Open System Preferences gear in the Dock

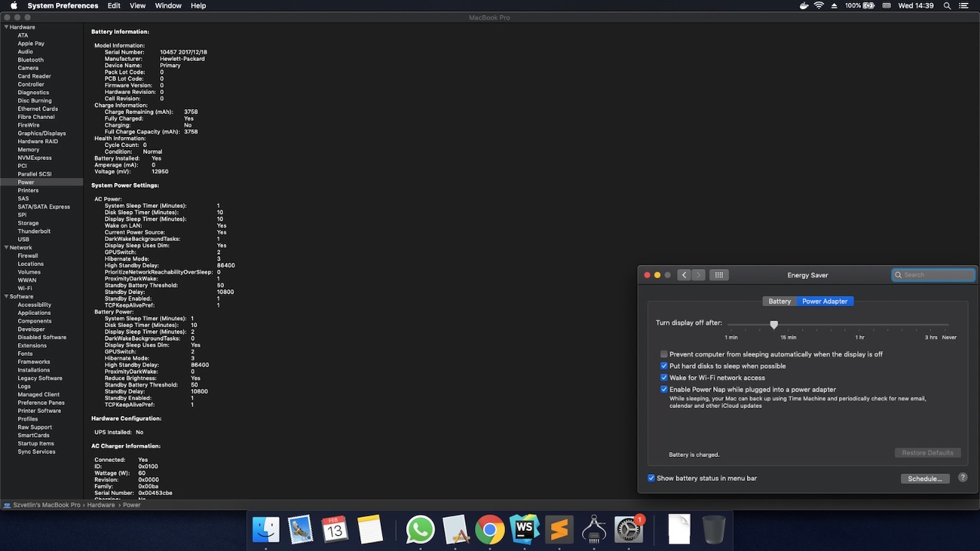point(629,530)
